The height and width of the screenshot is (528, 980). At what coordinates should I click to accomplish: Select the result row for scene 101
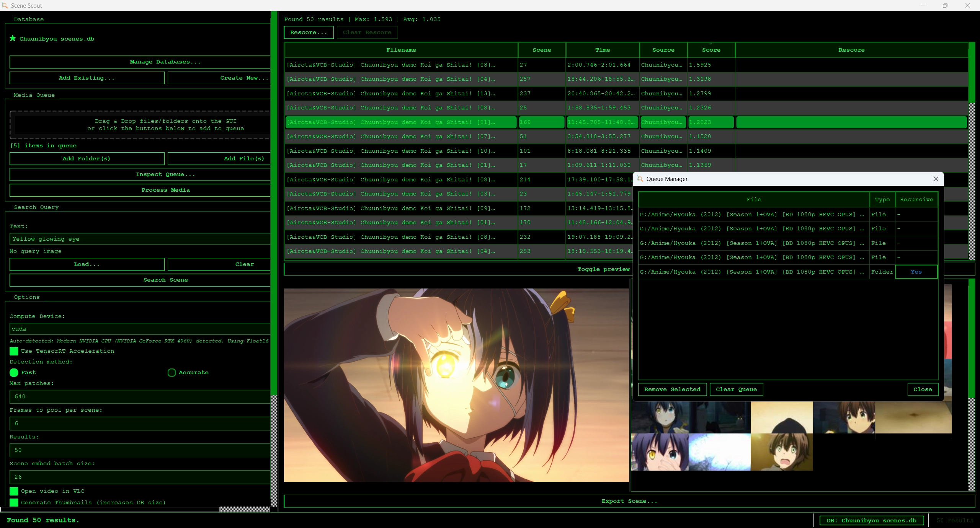pyautogui.click(x=626, y=151)
